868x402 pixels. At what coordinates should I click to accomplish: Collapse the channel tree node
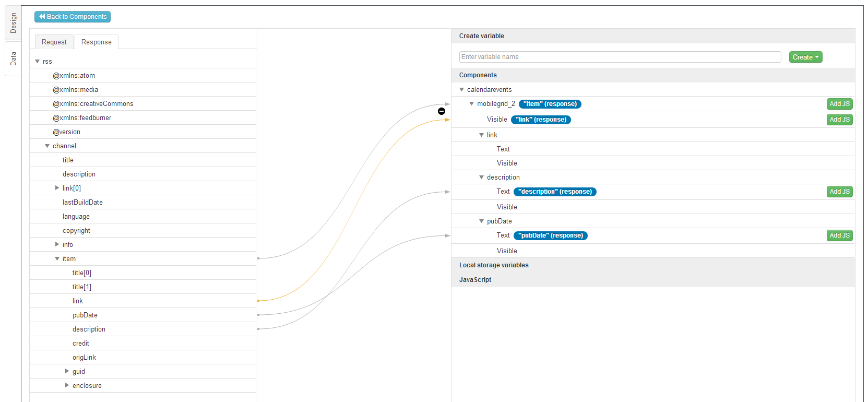pyautogui.click(x=47, y=146)
